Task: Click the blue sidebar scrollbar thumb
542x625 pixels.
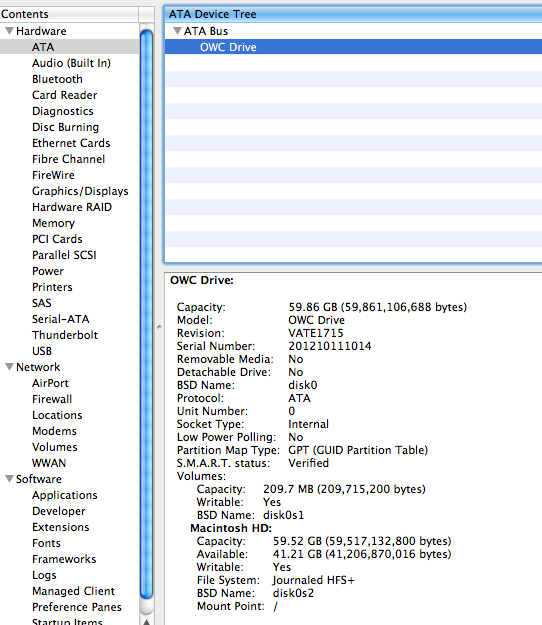Action: pyautogui.click(x=147, y=314)
